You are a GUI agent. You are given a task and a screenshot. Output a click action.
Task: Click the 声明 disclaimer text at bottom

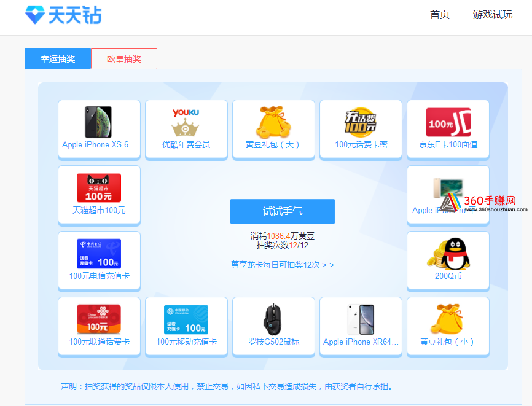tap(226, 386)
